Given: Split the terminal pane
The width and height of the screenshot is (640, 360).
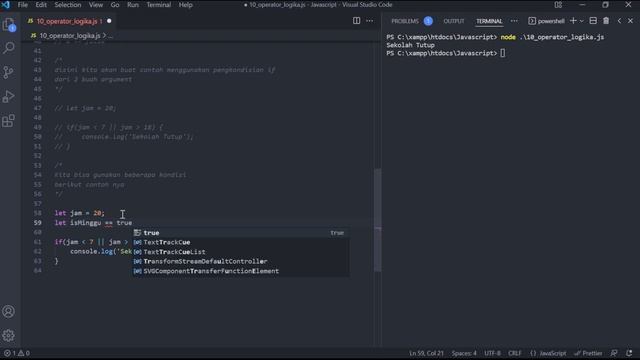Looking at the screenshot, I should [x=593, y=21].
